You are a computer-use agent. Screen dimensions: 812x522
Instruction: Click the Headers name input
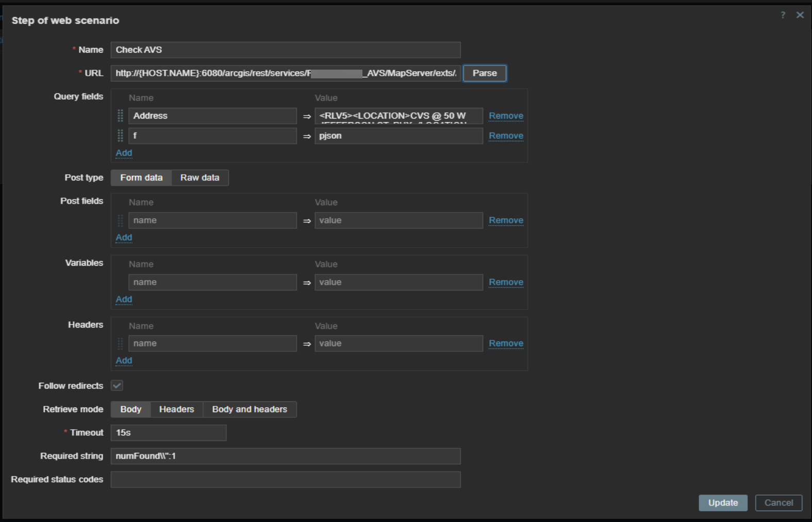(212, 344)
